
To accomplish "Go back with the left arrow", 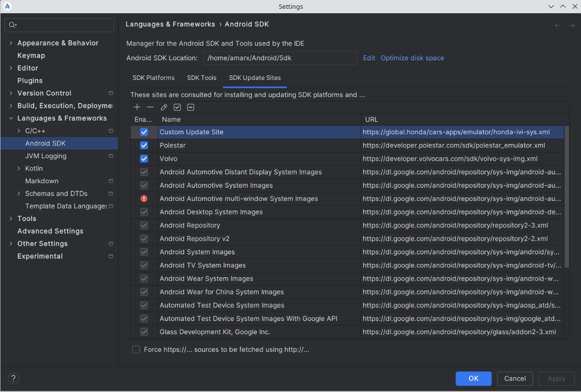I will pos(557,25).
